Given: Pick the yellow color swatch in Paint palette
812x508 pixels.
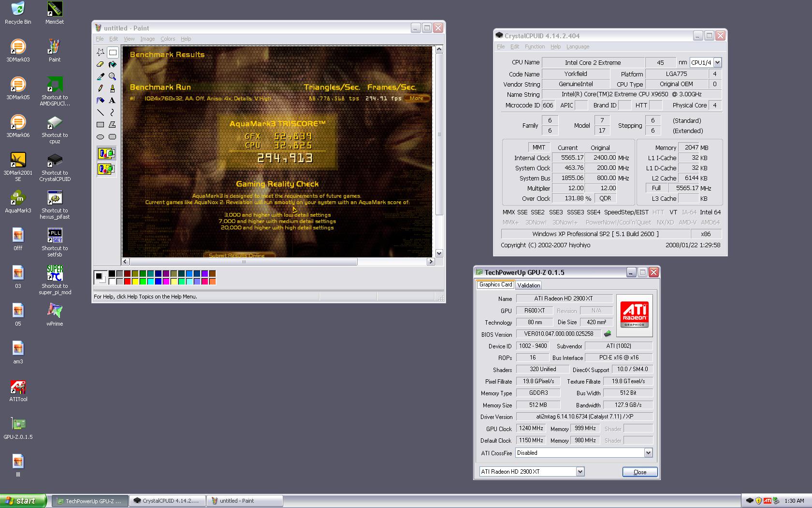Looking at the screenshot, I should [x=135, y=281].
